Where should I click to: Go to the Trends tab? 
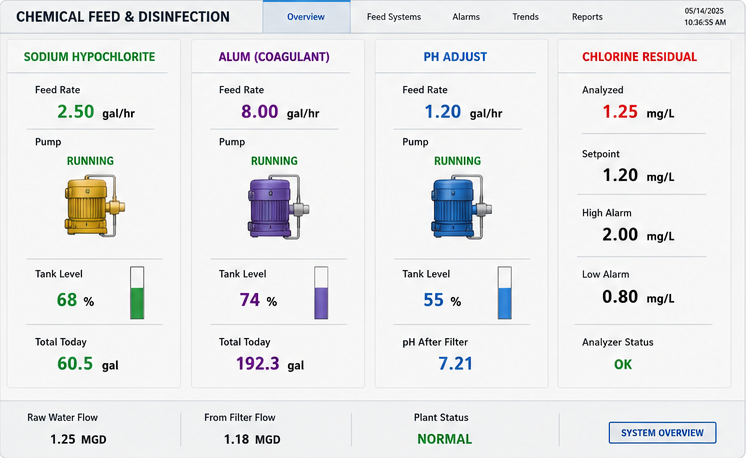click(525, 17)
